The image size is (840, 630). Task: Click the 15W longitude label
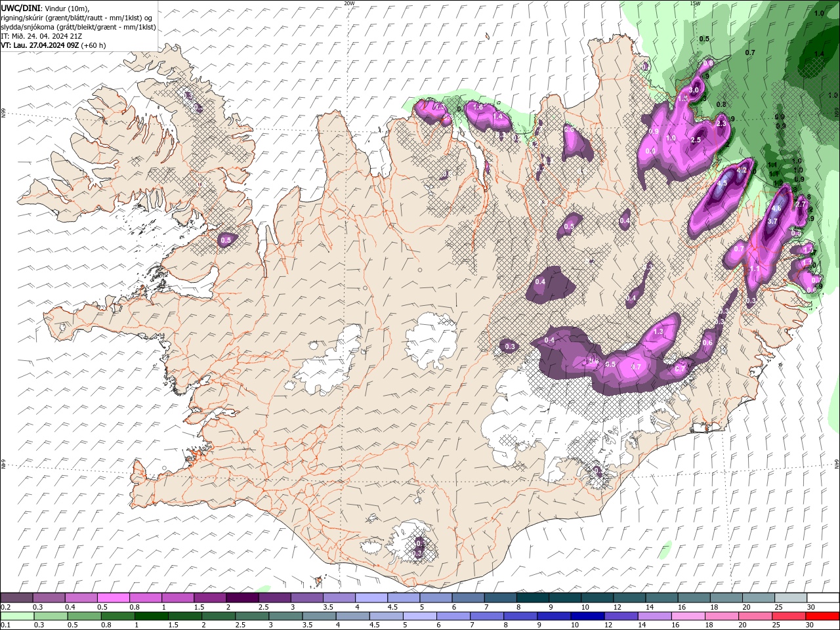pyautogui.click(x=695, y=3)
